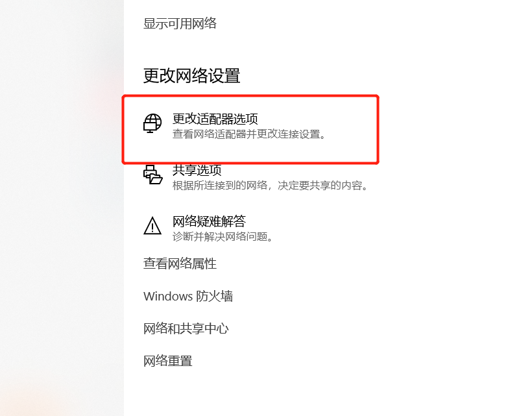
Task: Click description 查看网络适配器并更改连接设置
Action: (249, 134)
